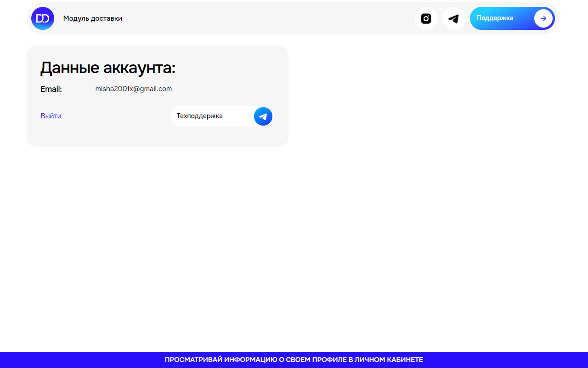Click the Telegram send icon beside Техподдержка field
This screenshot has height=368, width=588.
pos(263,116)
